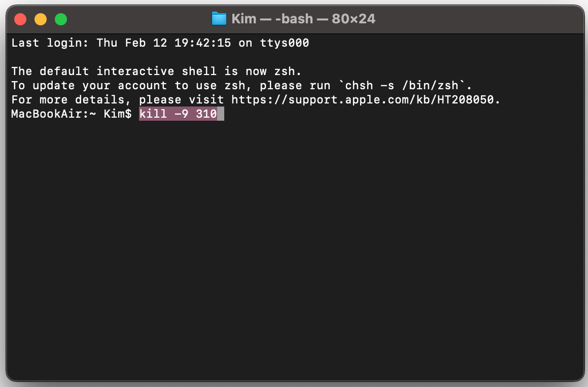Click the blue folder icon in title bar
This screenshot has height=387, width=588.
pyautogui.click(x=219, y=19)
